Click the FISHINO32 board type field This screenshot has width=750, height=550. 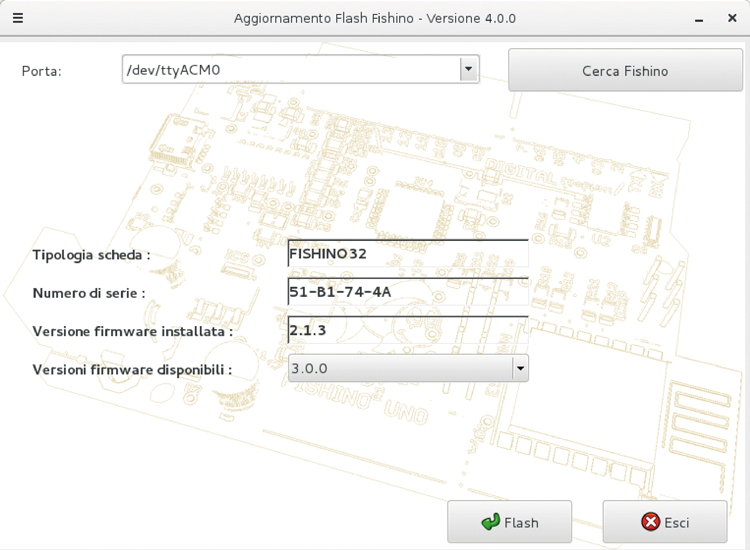[407, 254]
